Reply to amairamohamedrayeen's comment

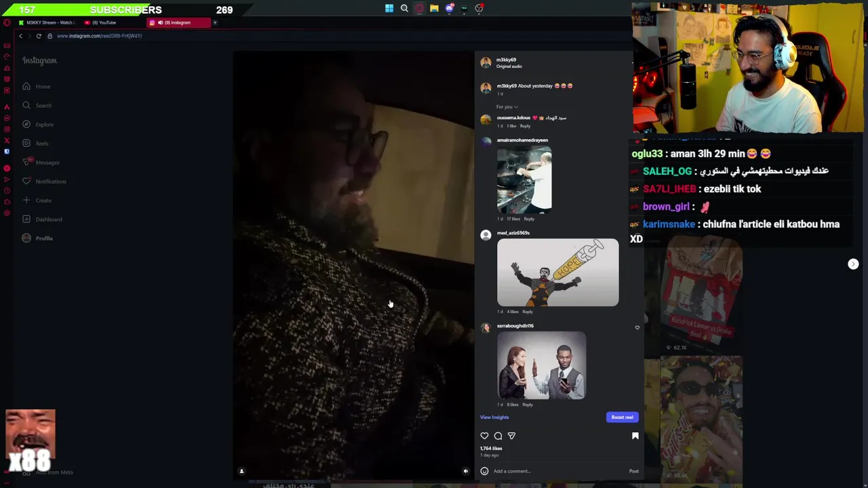(x=529, y=219)
